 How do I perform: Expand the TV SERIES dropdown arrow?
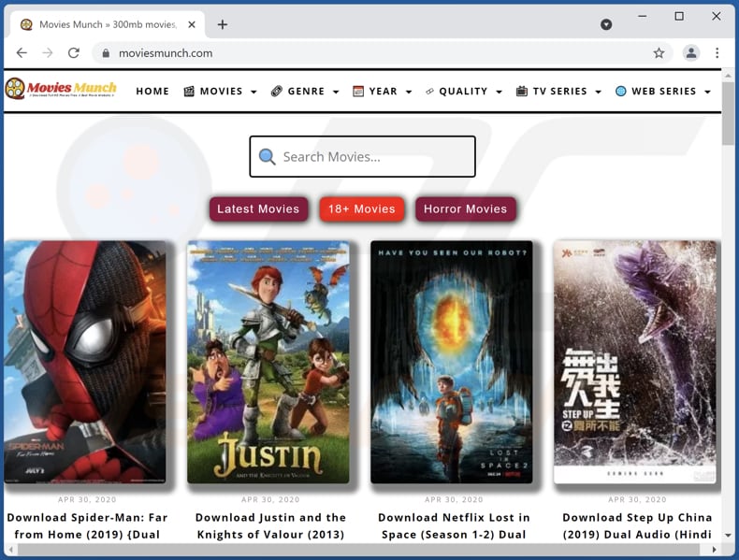pos(598,92)
